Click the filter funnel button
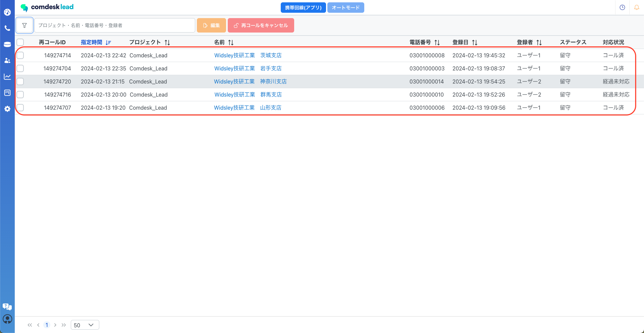This screenshot has height=333, width=644. pos(24,25)
